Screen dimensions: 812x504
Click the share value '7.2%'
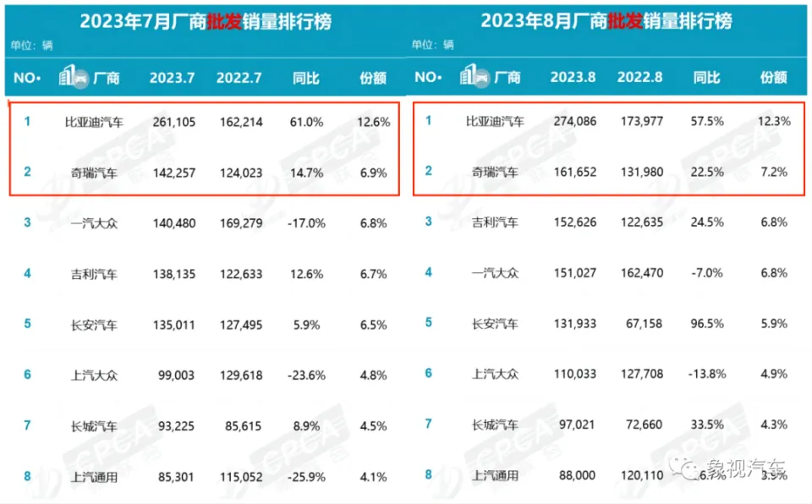pyautogui.click(x=774, y=172)
